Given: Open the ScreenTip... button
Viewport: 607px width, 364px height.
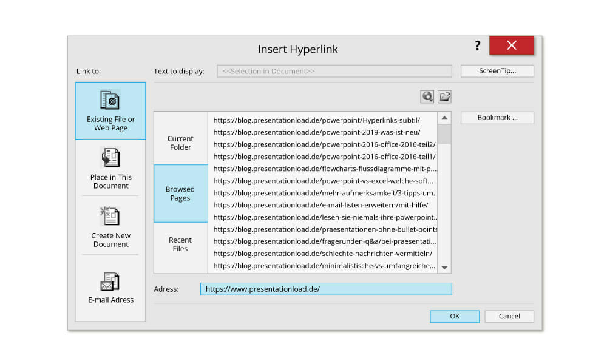Looking at the screenshot, I should coord(497,71).
